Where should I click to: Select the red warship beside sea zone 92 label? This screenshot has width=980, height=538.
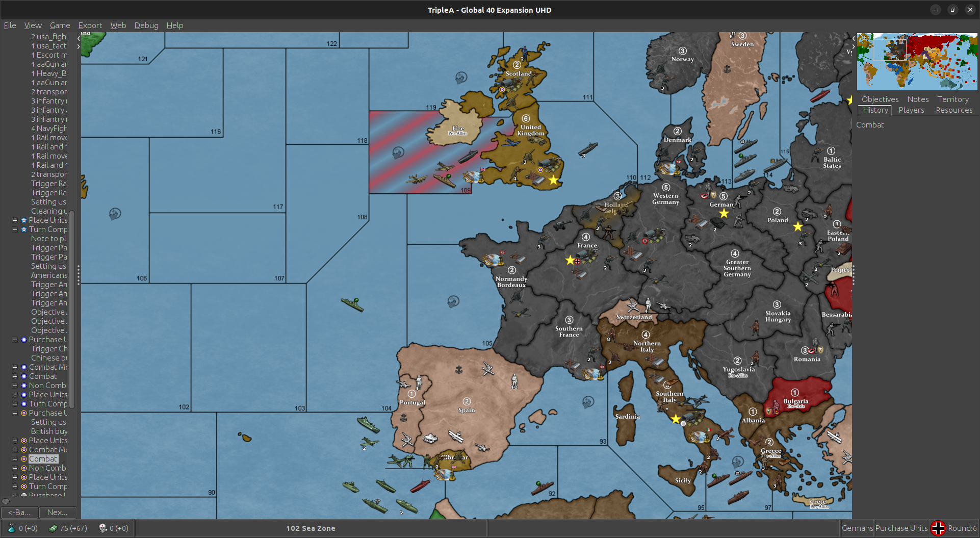point(541,488)
